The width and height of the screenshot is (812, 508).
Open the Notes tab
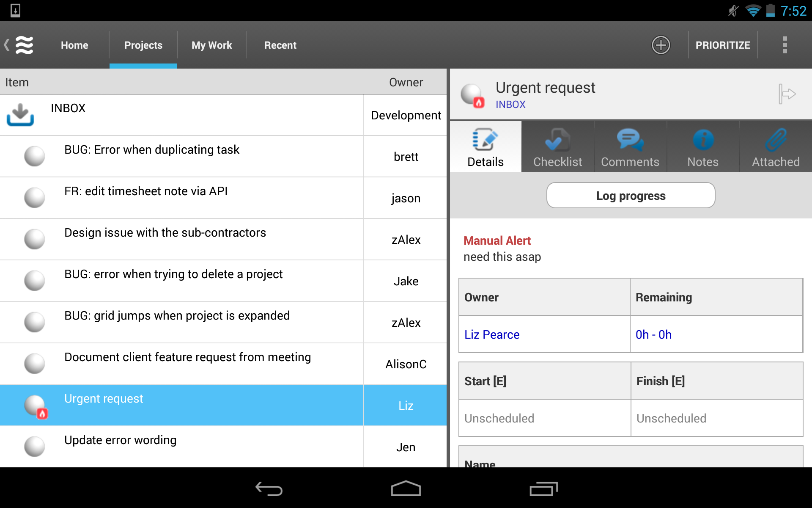(x=702, y=146)
